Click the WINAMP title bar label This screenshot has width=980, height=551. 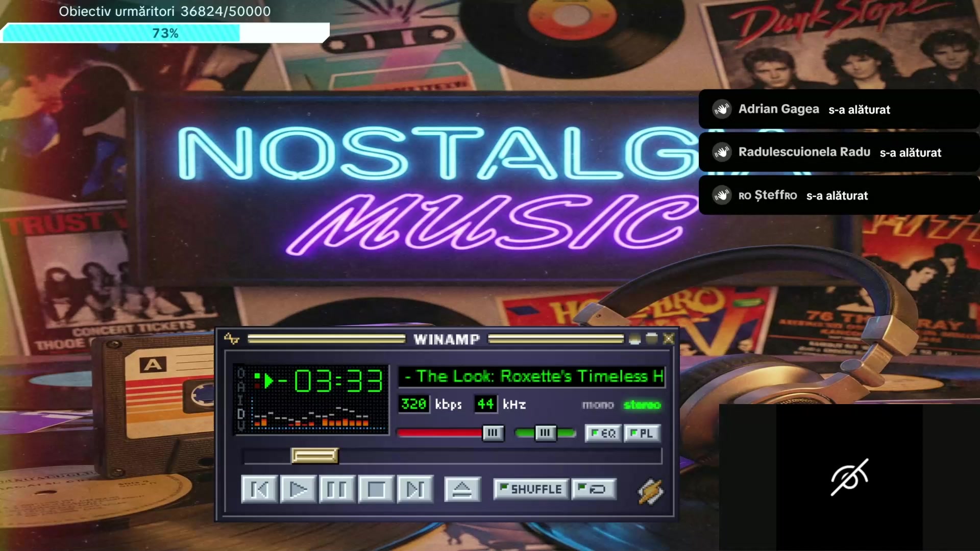[x=447, y=339]
